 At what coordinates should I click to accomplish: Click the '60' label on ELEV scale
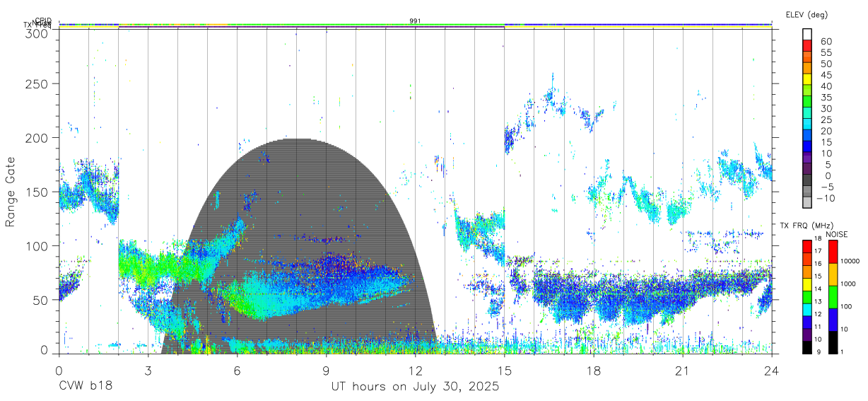click(x=826, y=41)
